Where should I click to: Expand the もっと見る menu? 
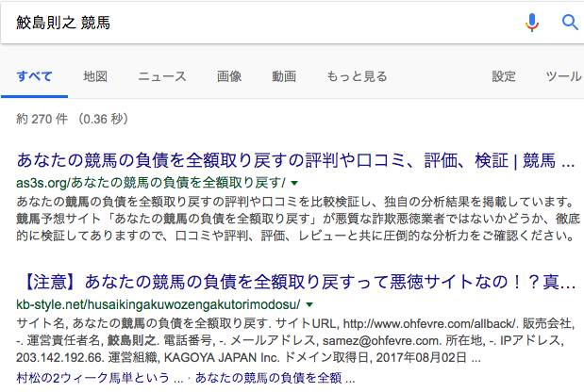coord(357,76)
